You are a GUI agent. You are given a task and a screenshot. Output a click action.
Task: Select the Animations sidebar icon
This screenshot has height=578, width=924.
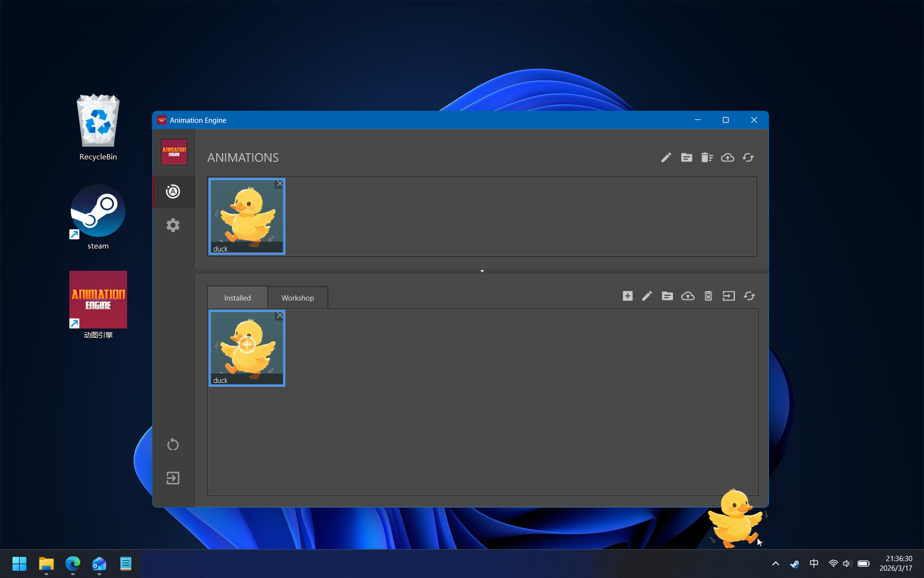click(173, 192)
